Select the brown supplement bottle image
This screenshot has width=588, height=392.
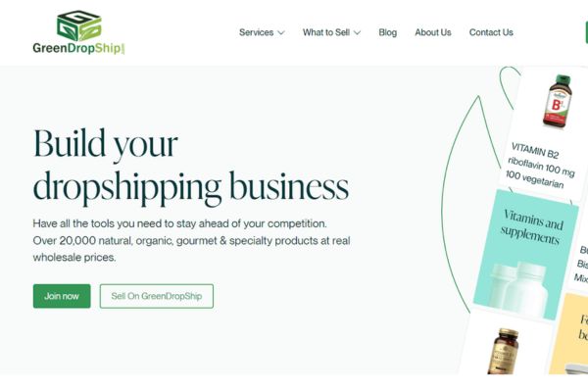[x=504, y=351]
